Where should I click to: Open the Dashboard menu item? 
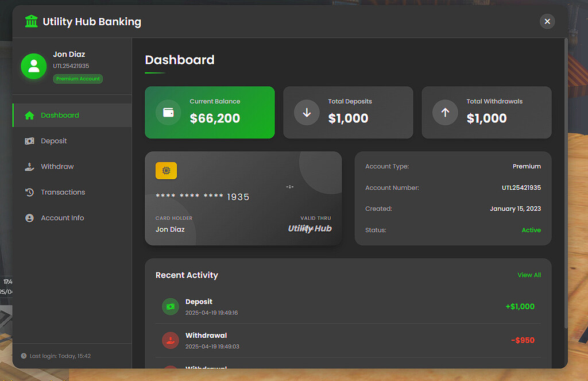point(72,116)
